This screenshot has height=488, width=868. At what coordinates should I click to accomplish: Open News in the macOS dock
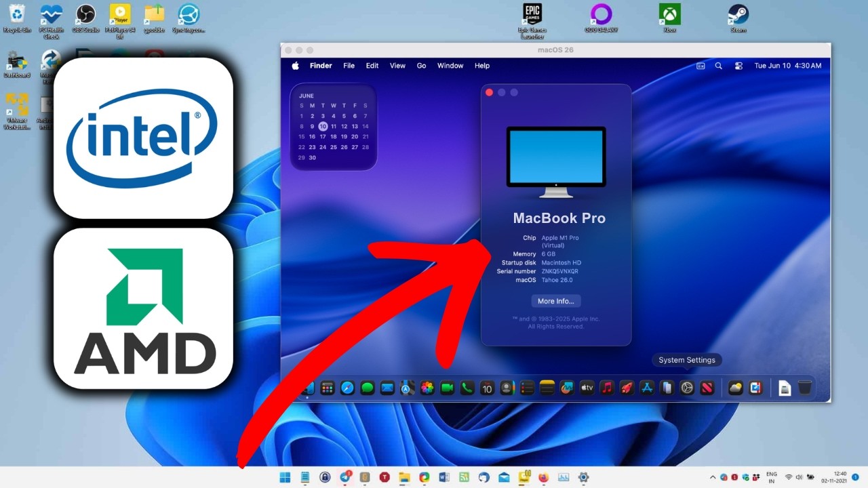point(707,388)
